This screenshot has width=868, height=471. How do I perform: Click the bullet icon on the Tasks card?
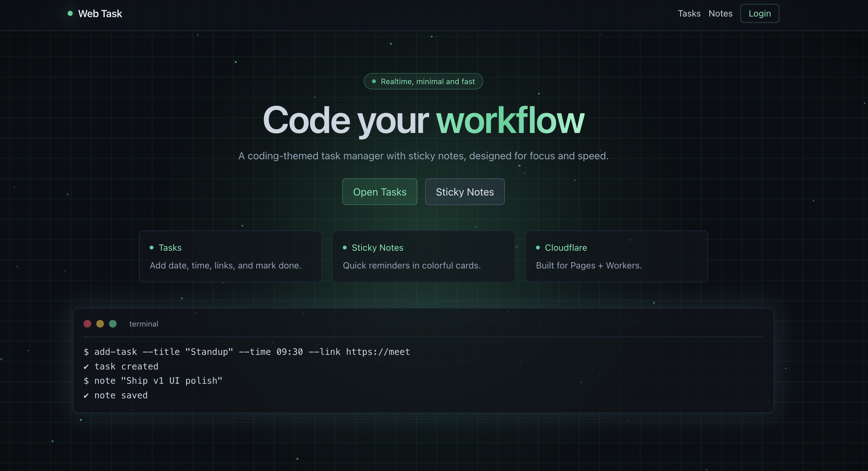pos(152,248)
